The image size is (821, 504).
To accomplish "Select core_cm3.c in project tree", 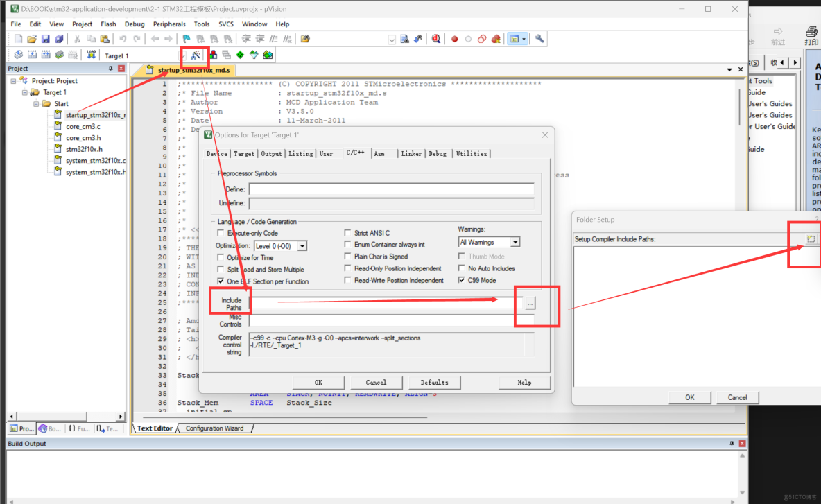I will (x=83, y=127).
